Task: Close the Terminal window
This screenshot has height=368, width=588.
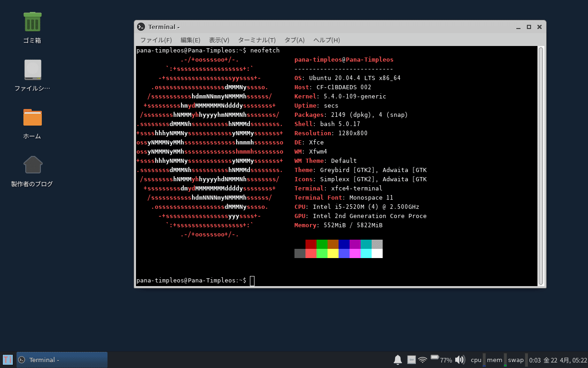Action: pyautogui.click(x=539, y=27)
